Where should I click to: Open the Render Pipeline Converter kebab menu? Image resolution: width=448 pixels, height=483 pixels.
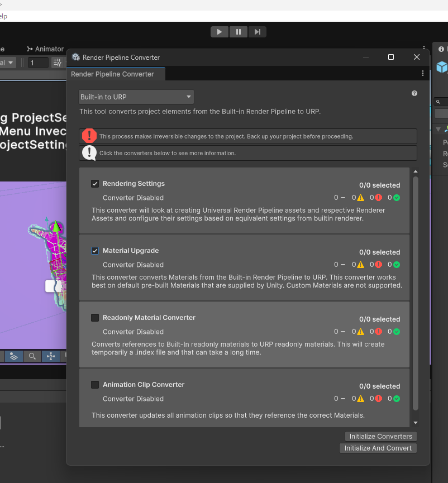(x=422, y=73)
